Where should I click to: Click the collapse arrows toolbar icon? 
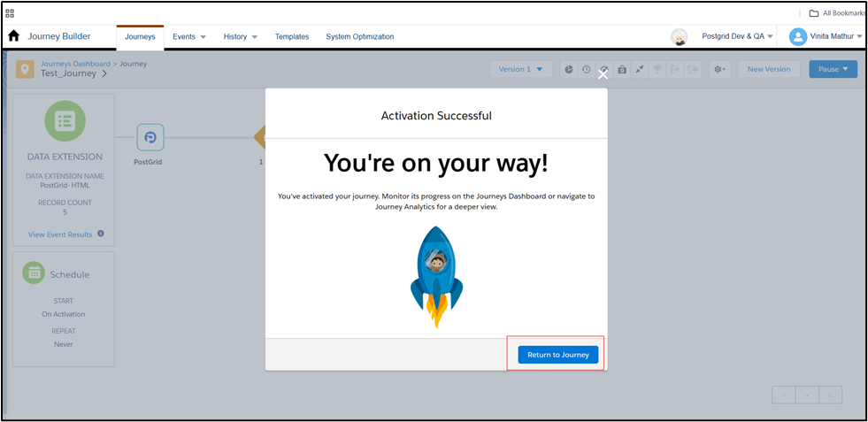click(x=640, y=69)
